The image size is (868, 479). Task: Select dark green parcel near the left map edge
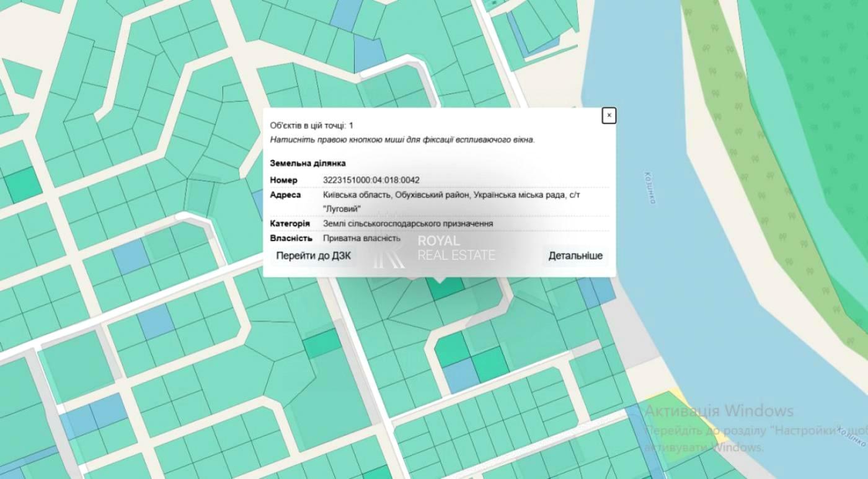click(22, 185)
